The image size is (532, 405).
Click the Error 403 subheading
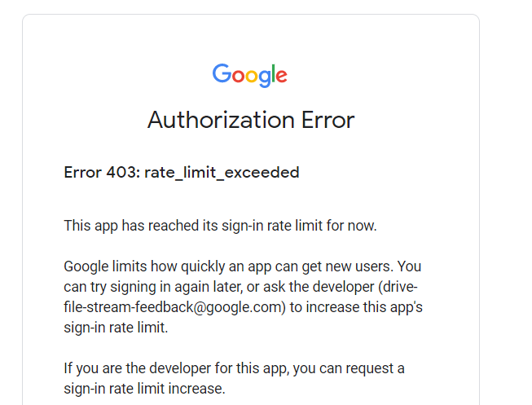[182, 173]
